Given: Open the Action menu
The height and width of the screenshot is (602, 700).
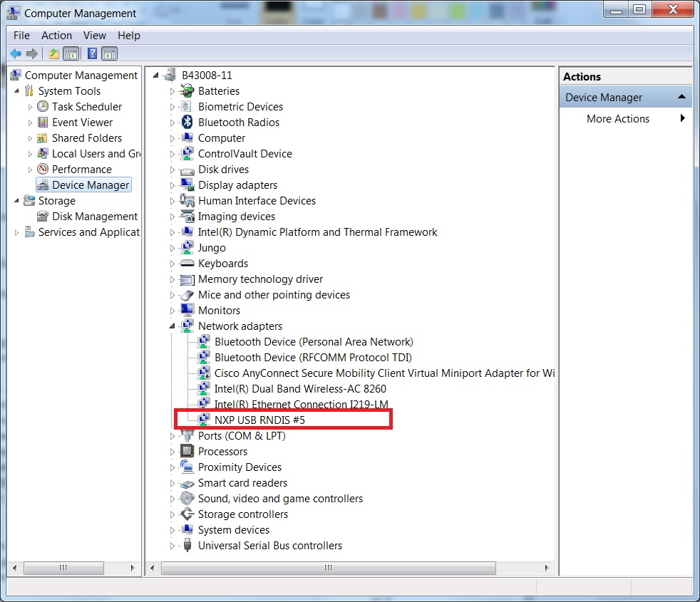Looking at the screenshot, I should [x=56, y=36].
